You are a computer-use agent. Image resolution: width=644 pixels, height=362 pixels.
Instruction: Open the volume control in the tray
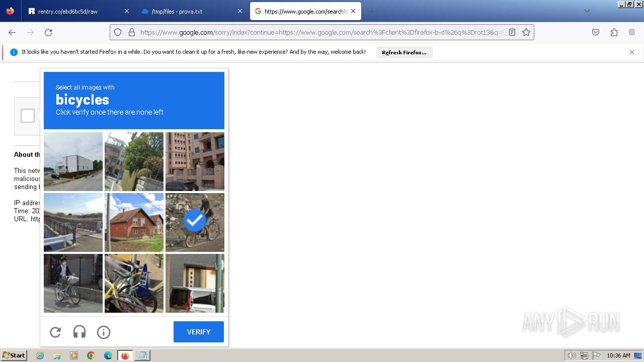[572, 355]
